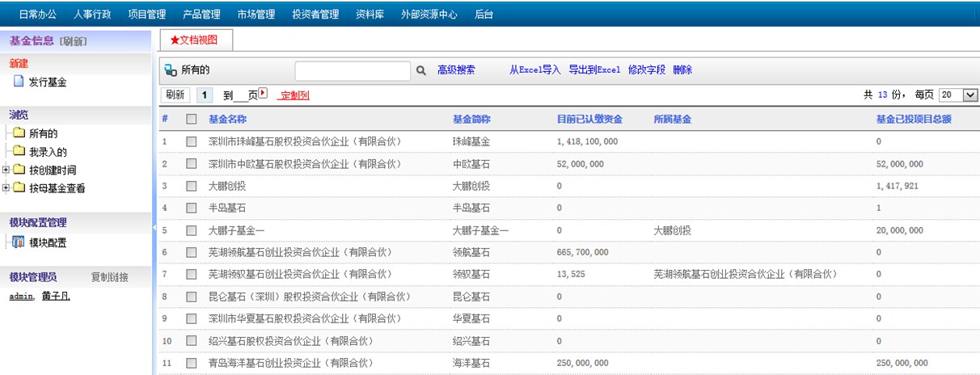Click the 所有的 view icon in toolbar

171,70
